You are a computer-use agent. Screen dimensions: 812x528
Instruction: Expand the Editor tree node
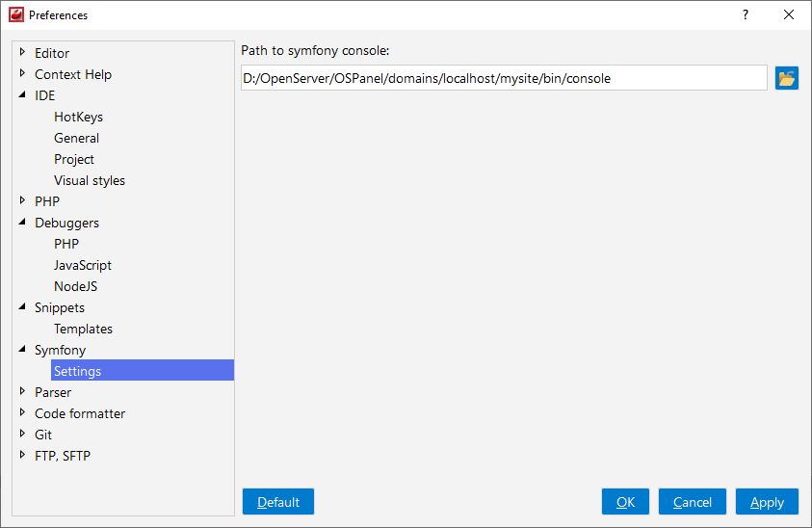click(22, 52)
